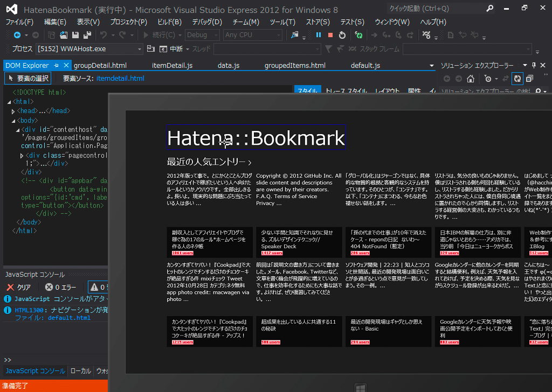
Task: Switch to the groupDetail.html tab
Action: coord(100,65)
